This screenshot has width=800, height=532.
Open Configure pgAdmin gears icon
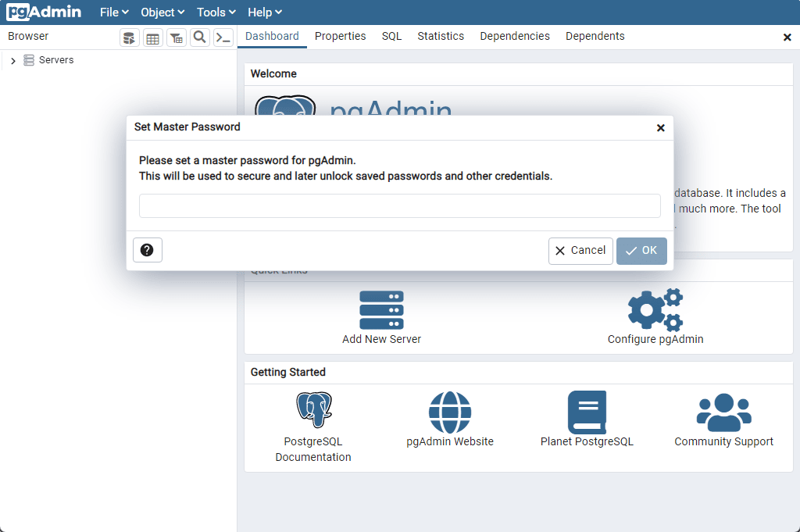coord(655,310)
